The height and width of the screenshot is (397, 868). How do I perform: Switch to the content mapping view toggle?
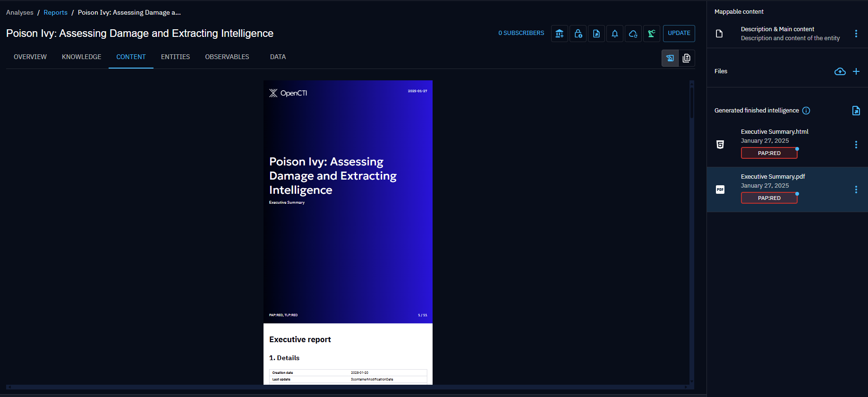[x=670, y=58]
